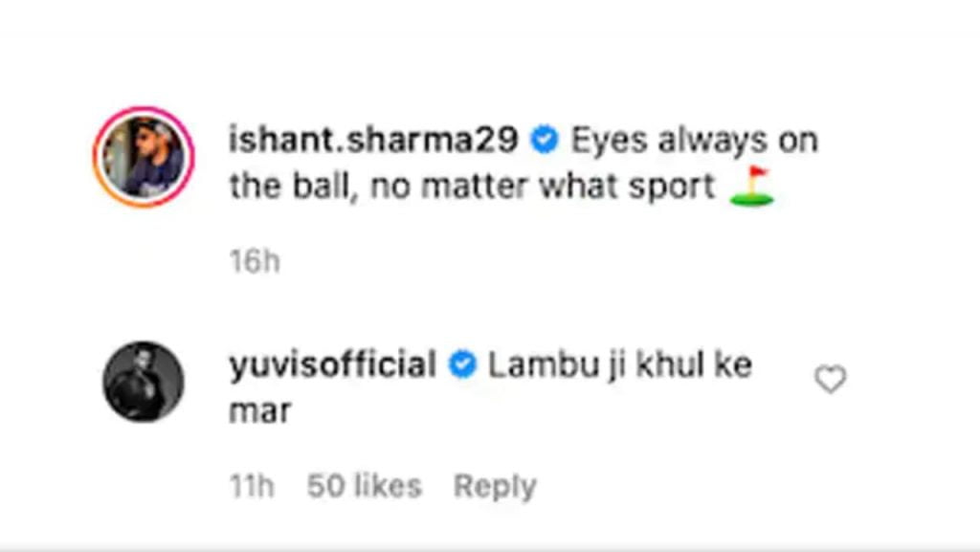The width and height of the screenshot is (980, 552).
Task: Open yuvisofficial's dark profile picture
Action: (144, 382)
